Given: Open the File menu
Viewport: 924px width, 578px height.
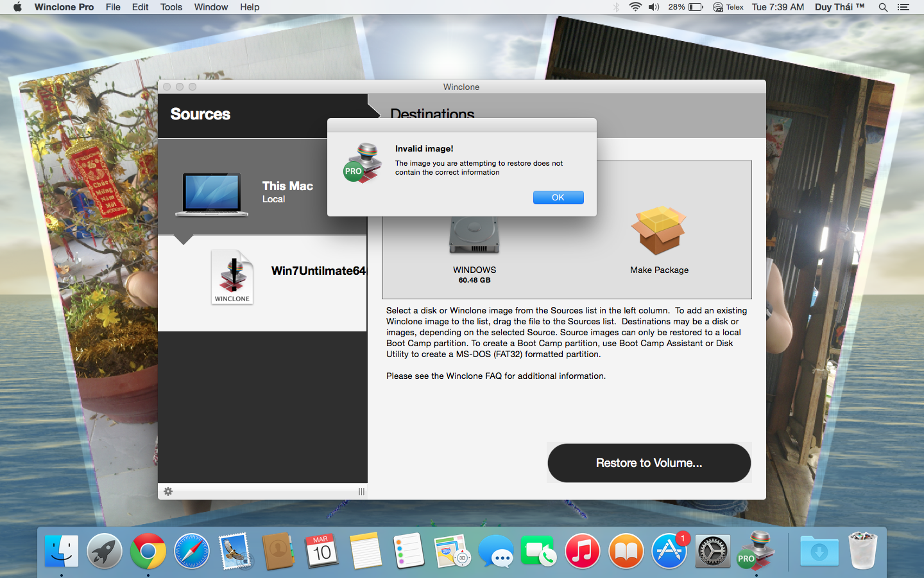Looking at the screenshot, I should [x=113, y=7].
